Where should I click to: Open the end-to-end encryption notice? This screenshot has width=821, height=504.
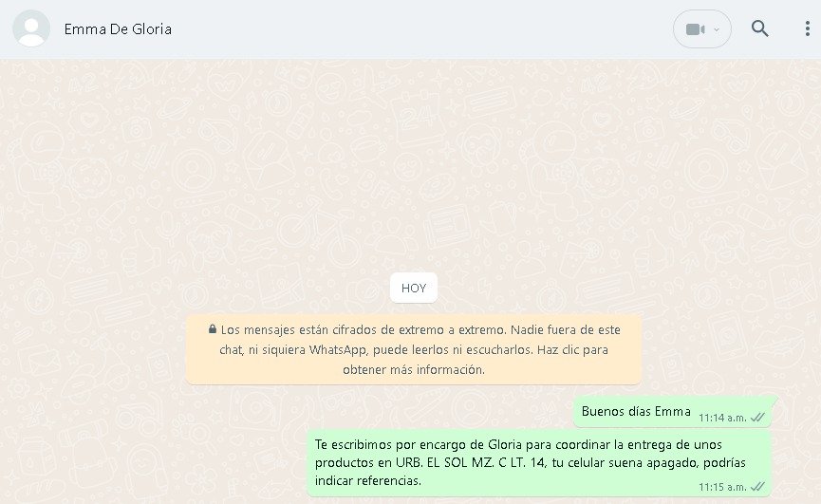point(414,349)
